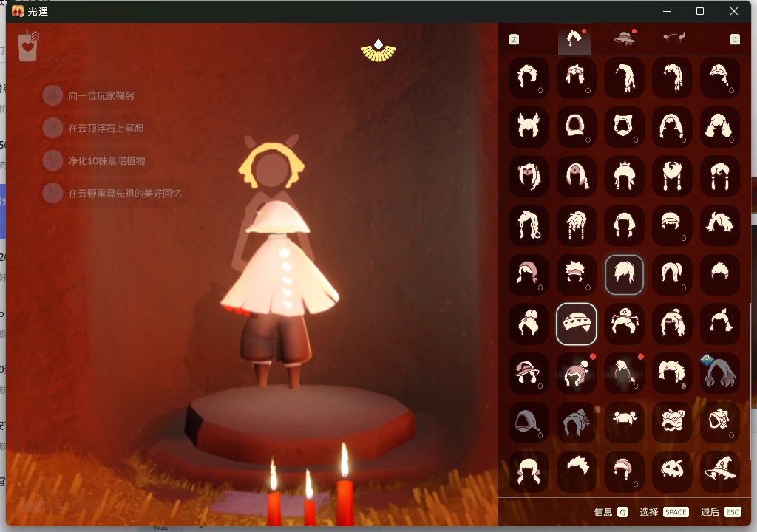Open the pom-pom beanie with red dot

coord(577,373)
